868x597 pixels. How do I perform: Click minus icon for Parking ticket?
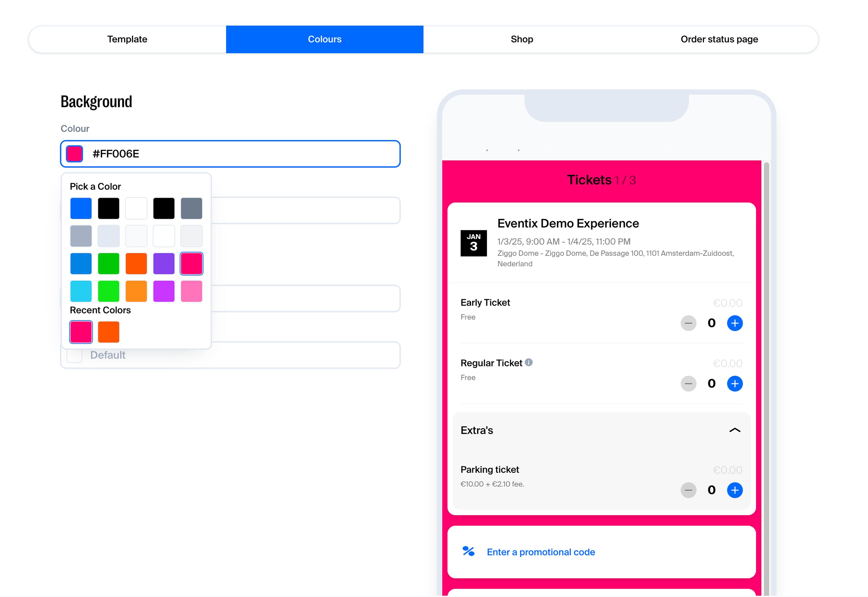[688, 490]
